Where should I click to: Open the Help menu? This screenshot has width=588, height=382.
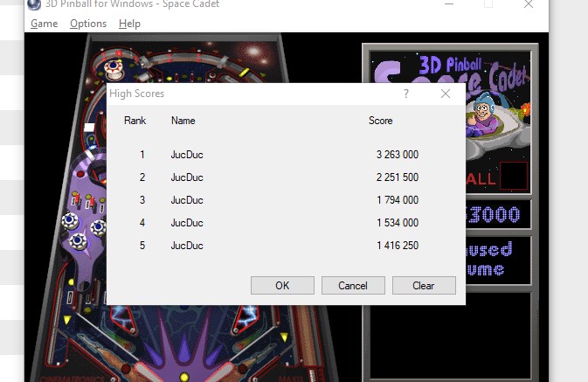(x=129, y=24)
